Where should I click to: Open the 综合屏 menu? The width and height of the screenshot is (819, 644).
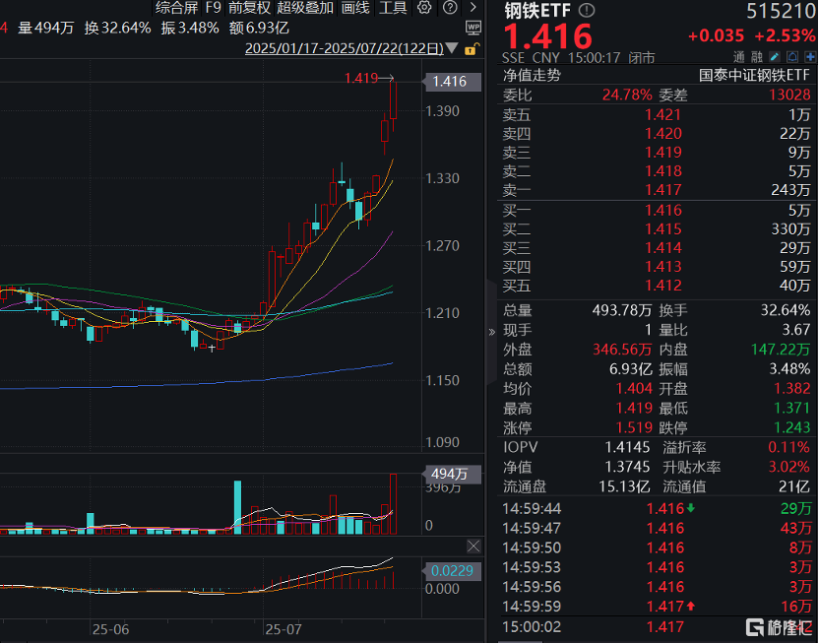click(176, 7)
